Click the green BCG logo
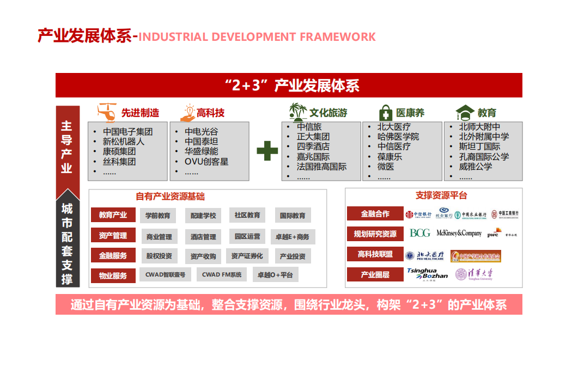 click(x=420, y=233)
